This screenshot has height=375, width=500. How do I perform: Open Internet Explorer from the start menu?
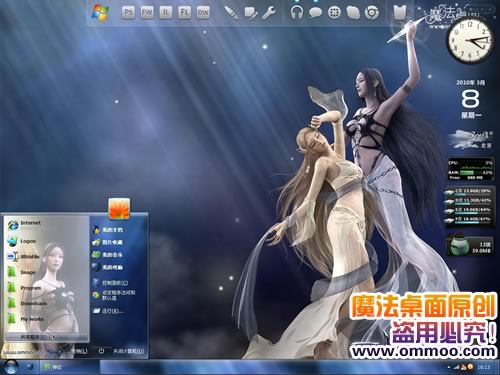click(x=25, y=225)
